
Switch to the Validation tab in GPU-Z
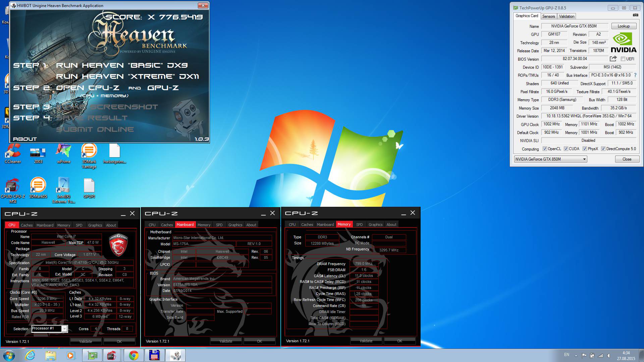(x=567, y=16)
